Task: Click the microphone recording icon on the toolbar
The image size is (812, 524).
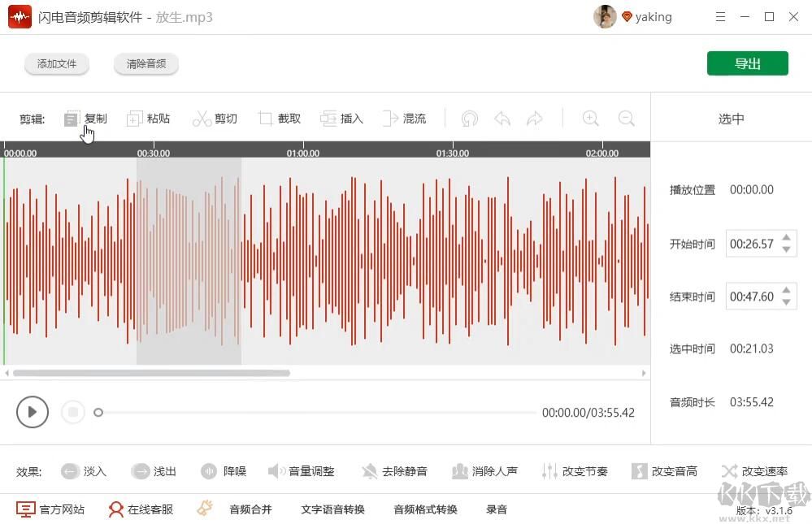Action: 469,118
